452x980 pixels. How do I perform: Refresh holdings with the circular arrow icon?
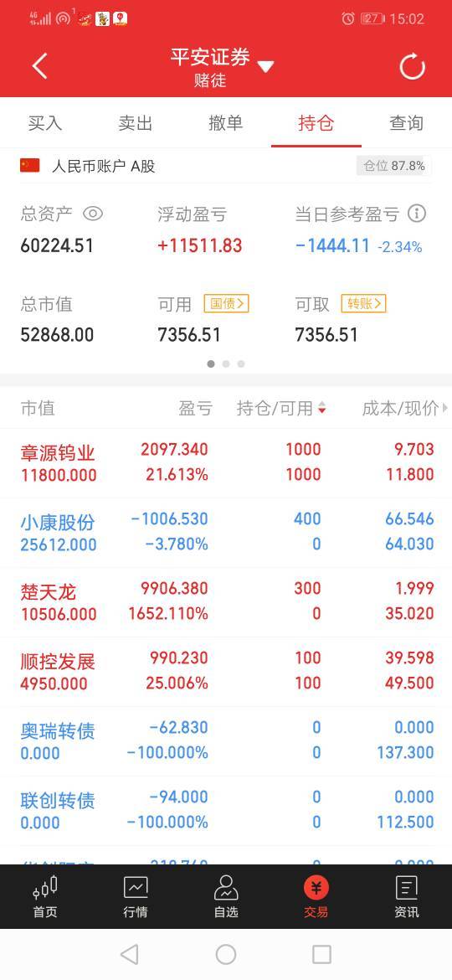(412, 66)
